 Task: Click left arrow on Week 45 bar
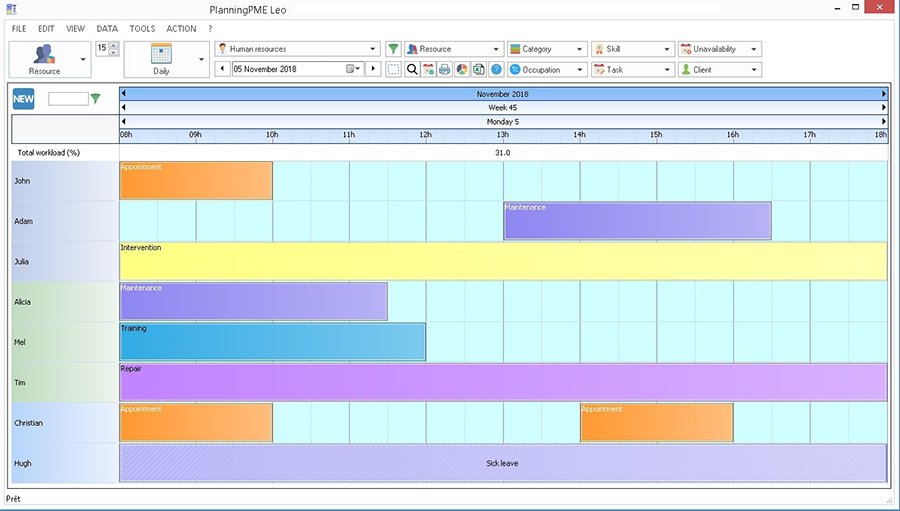point(123,107)
